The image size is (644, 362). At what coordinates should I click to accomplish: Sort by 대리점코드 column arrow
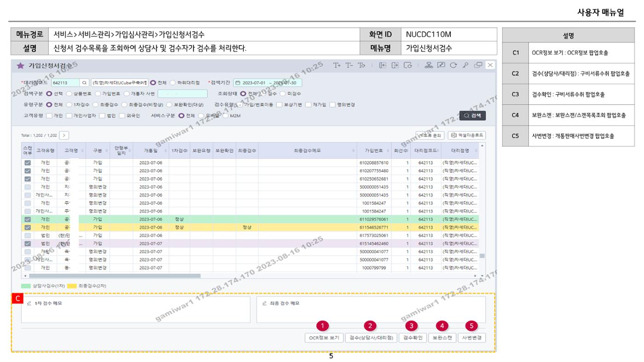pyautogui.click(x=438, y=151)
